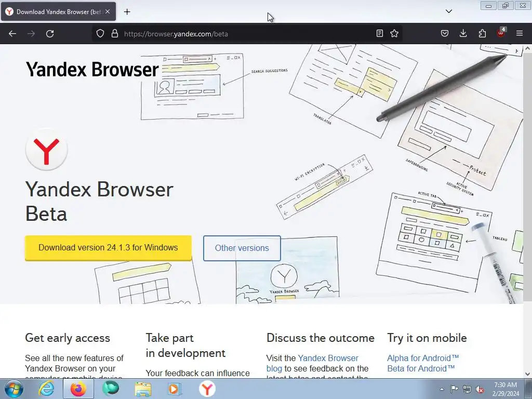The image size is (532, 399).
Task: Save page to Pocket
Action: (x=445, y=33)
